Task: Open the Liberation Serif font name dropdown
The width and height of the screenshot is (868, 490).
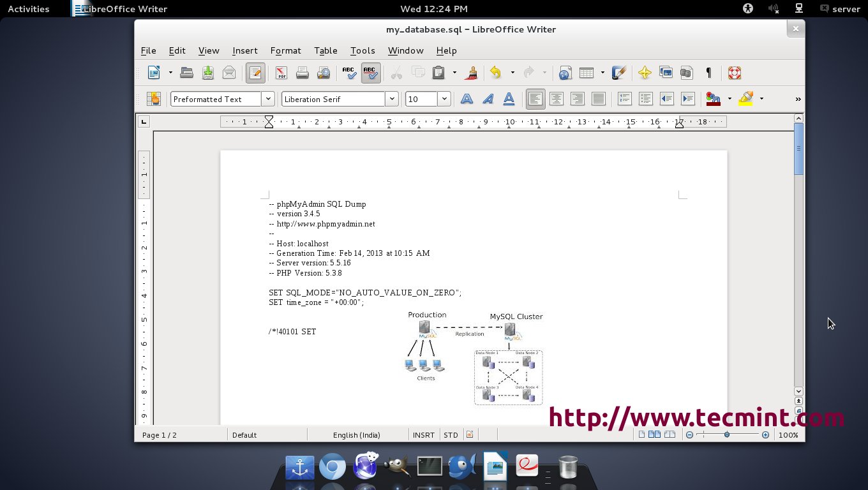Action: pyautogui.click(x=392, y=99)
